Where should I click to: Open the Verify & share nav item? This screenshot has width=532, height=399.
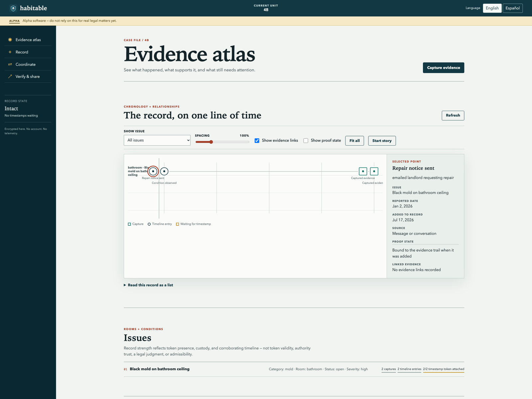pos(28,76)
